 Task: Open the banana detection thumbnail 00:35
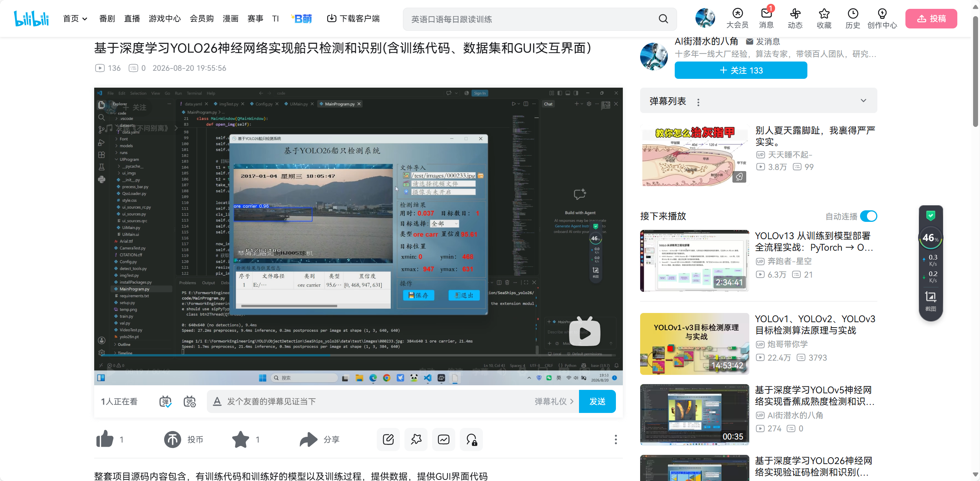coord(694,414)
